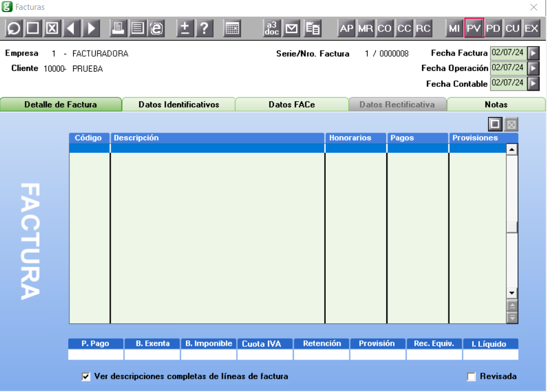Click the new line square button above grid
Image resolution: width=547 pixels, height=392 pixels.
pyautogui.click(x=495, y=124)
